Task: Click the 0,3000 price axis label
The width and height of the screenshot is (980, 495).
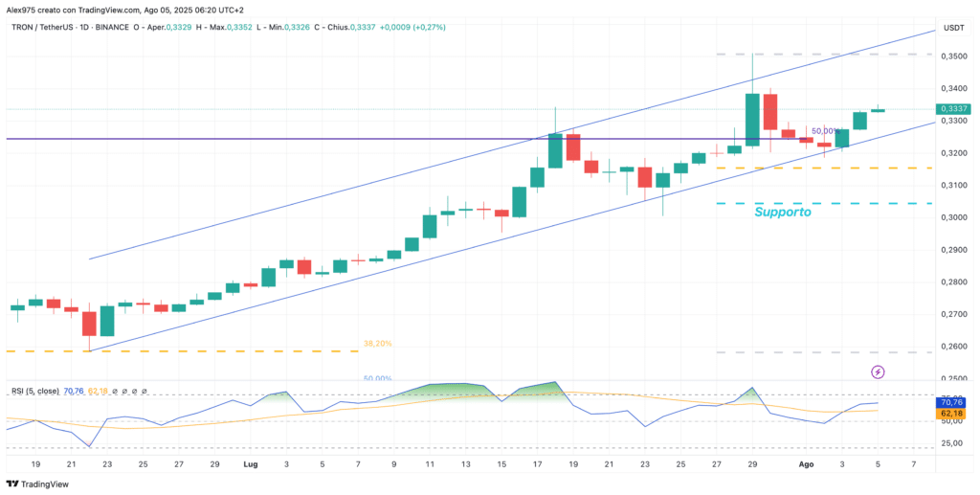Action: (956, 217)
